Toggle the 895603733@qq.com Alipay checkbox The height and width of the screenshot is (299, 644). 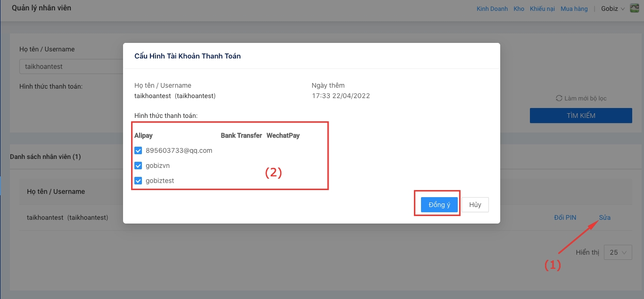click(138, 150)
